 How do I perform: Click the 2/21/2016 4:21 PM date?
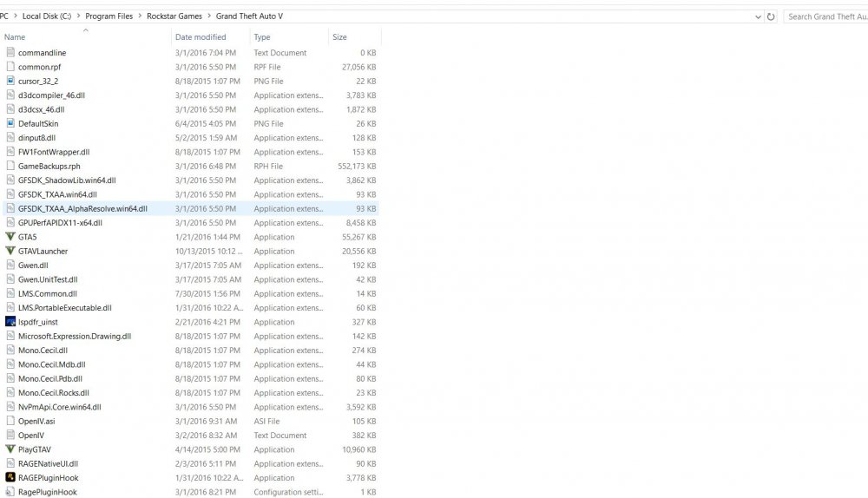coord(207,322)
